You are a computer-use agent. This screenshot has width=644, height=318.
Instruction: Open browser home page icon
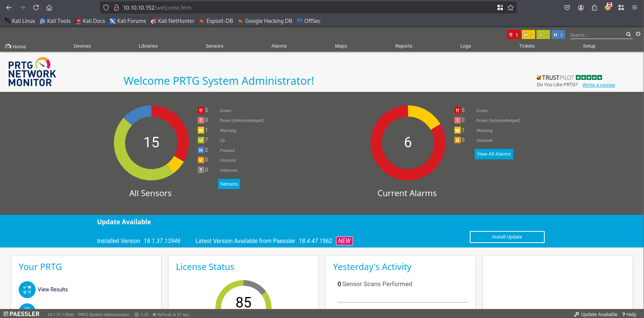click(x=49, y=7)
